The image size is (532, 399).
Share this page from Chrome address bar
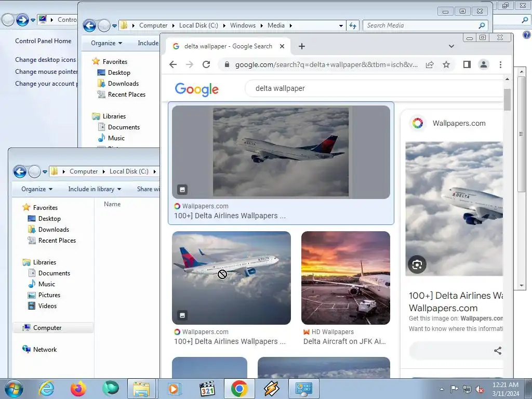(430, 64)
